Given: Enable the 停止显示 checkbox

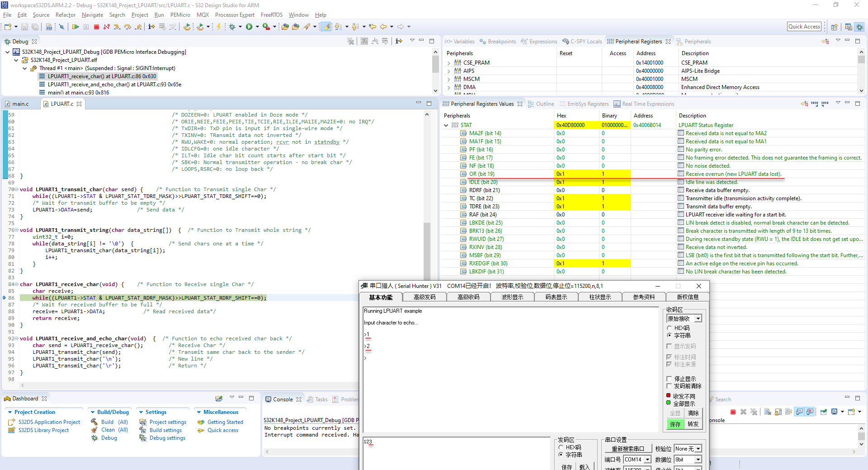Looking at the screenshot, I should pyautogui.click(x=670, y=379).
